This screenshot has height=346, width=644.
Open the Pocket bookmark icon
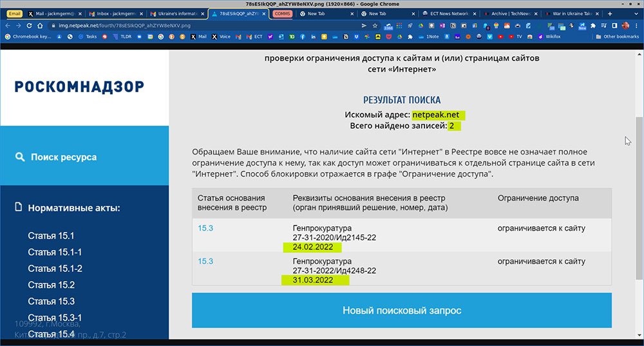[x=388, y=37]
